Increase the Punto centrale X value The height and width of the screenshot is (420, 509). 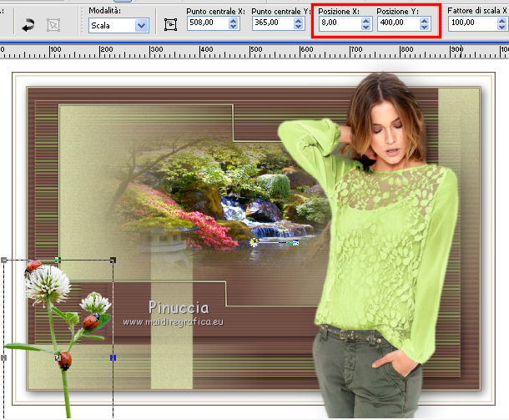234,20
